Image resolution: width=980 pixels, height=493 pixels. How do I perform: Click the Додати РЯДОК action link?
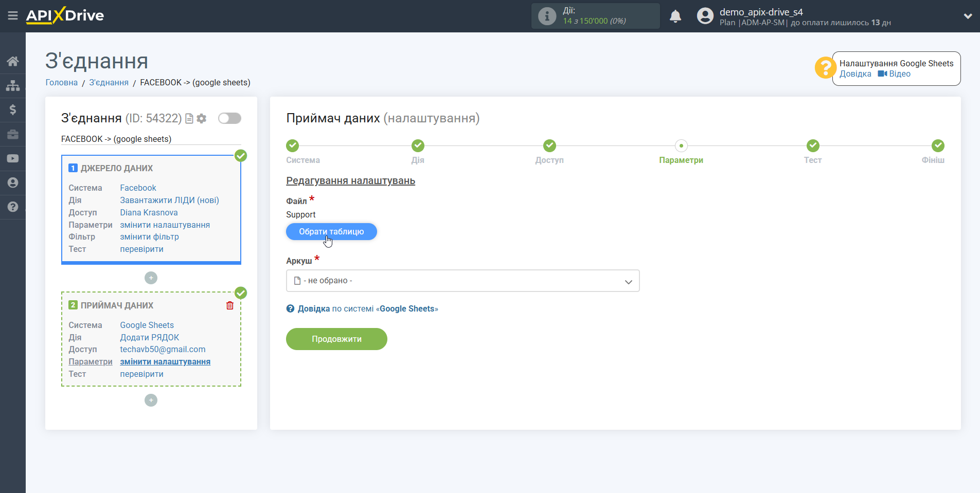150,338
